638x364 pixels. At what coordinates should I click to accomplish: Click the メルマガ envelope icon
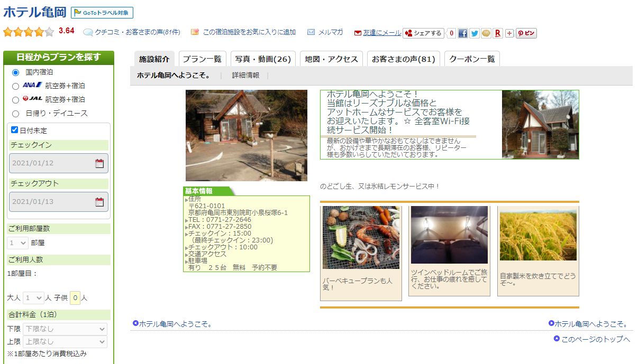pyautogui.click(x=311, y=32)
